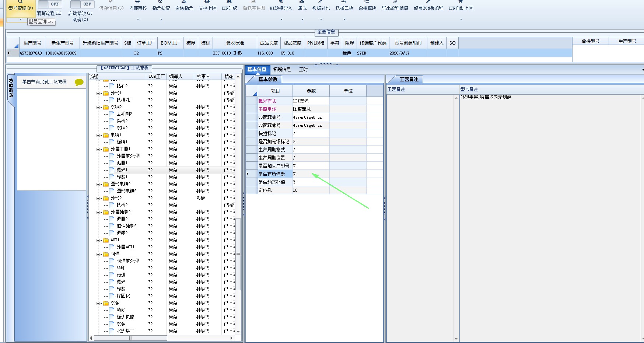This screenshot has height=343, width=644.
Task: Click the document icon beside 去毛刺2
Action: coord(112,114)
